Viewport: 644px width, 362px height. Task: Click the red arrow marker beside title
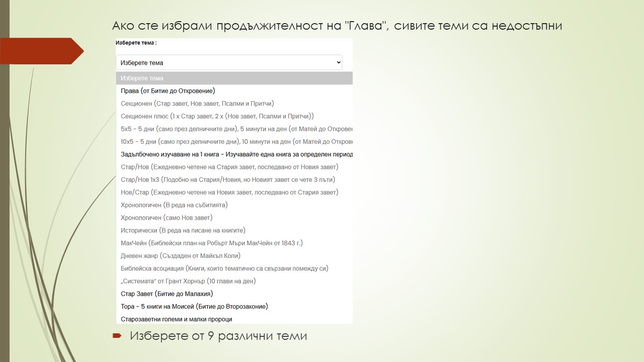[x=42, y=51]
